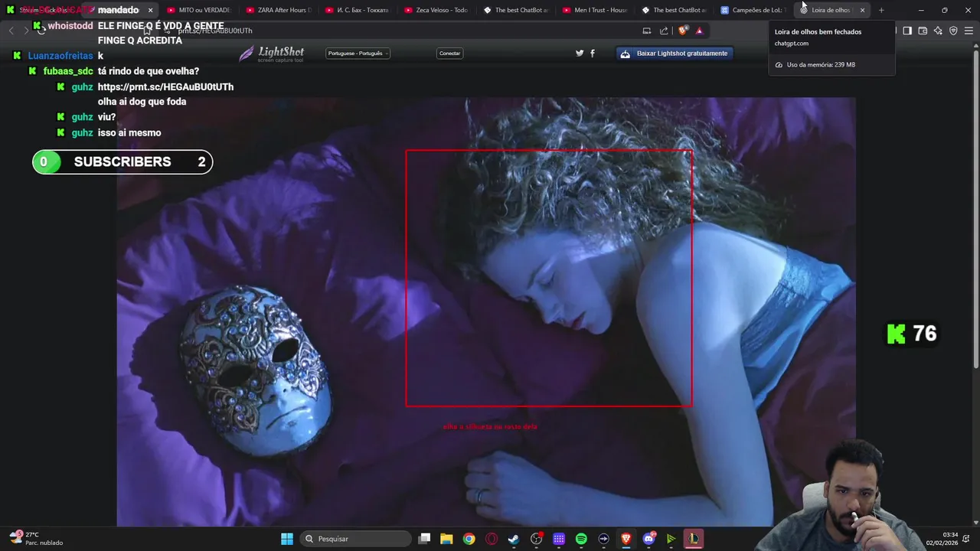Switch to the Campeões de LoL tab

(753, 10)
